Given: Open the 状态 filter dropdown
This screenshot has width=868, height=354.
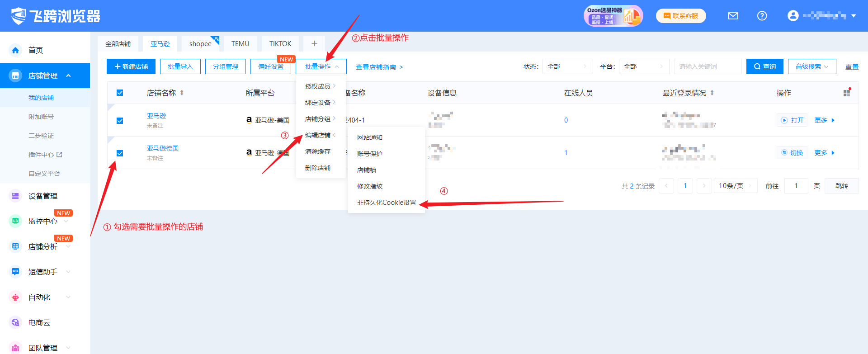Looking at the screenshot, I should [567, 66].
